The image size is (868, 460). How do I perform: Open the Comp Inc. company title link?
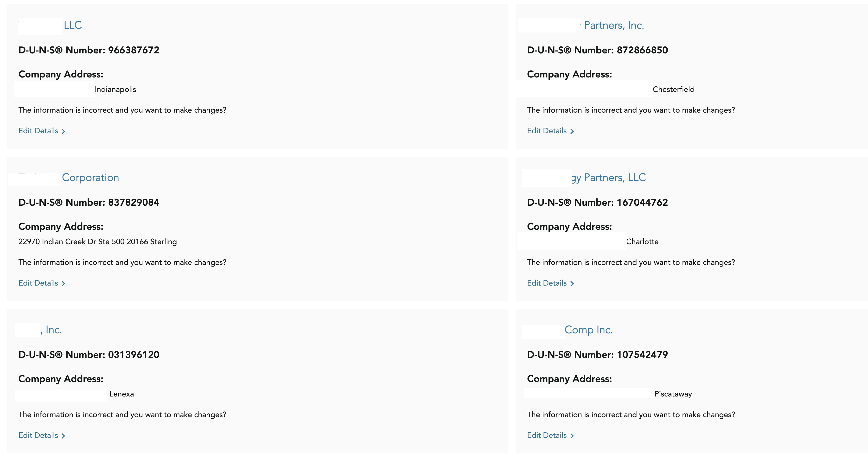588,330
